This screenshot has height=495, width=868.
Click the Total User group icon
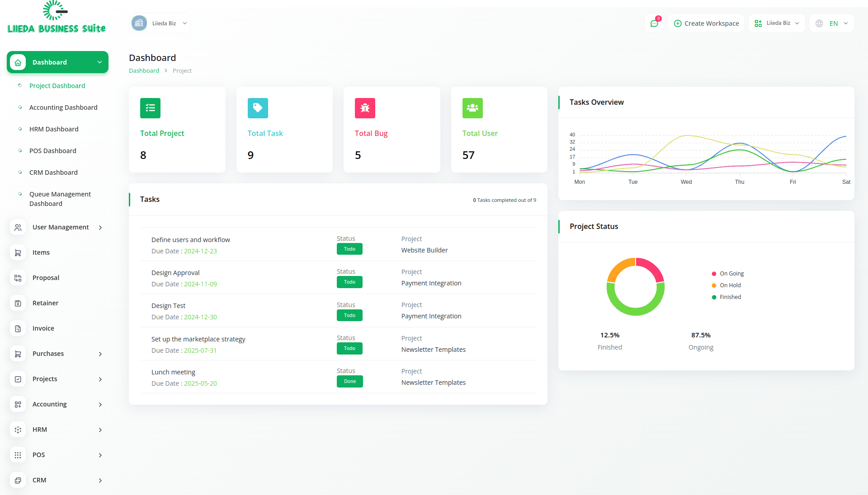(x=472, y=108)
